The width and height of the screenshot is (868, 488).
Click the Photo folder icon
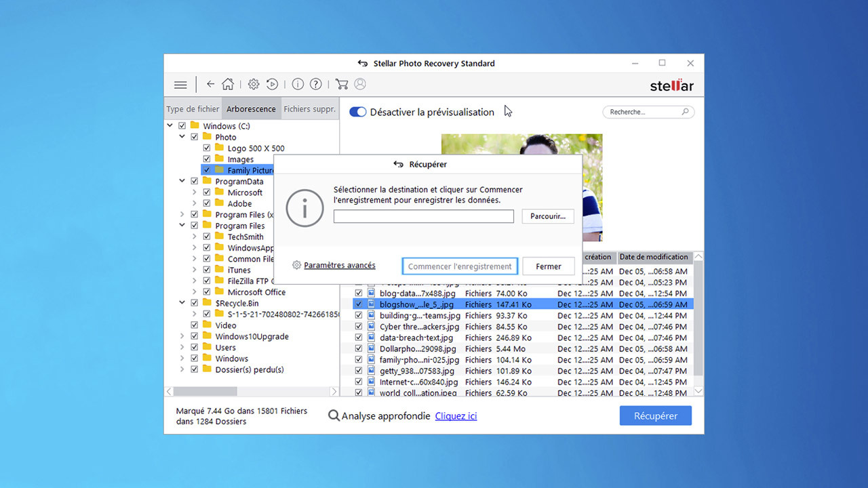[x=207, y=136]
